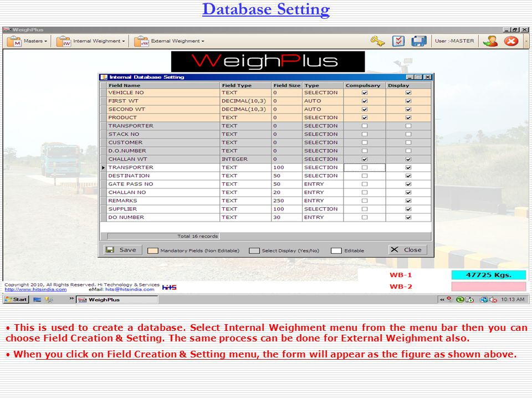This screenshot has height=399, width=532.
Task: Toggle Compulsary checkbox for CHALLAN WT
Action: 365,159
